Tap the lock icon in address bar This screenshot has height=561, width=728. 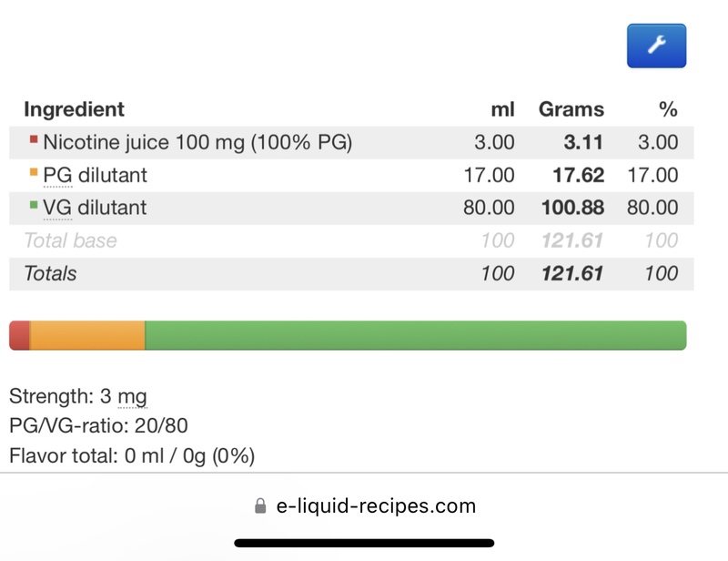click(260, 505)
